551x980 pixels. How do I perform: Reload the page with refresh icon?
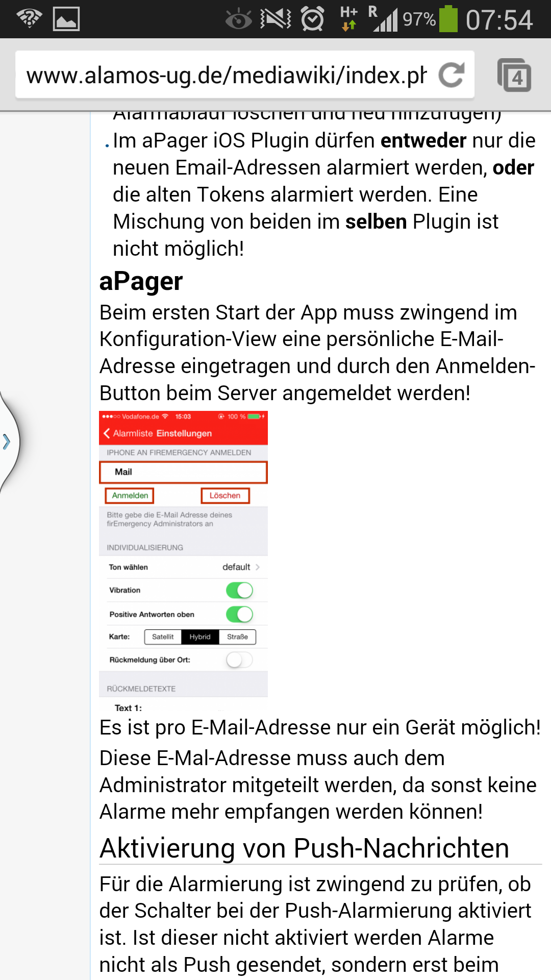click(452, 75)
